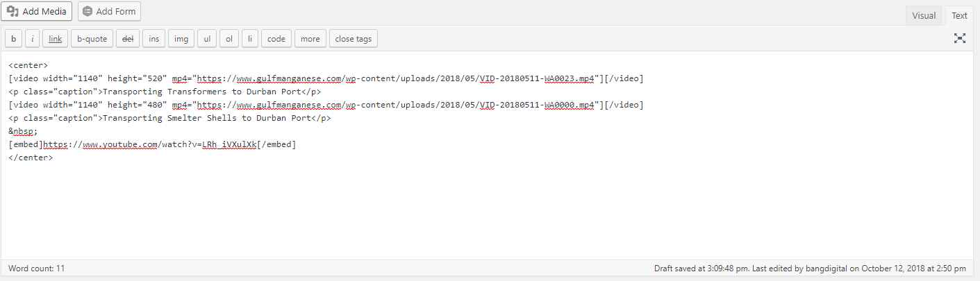Insert code tag button
980x281 pixels.
coord(276,39)
